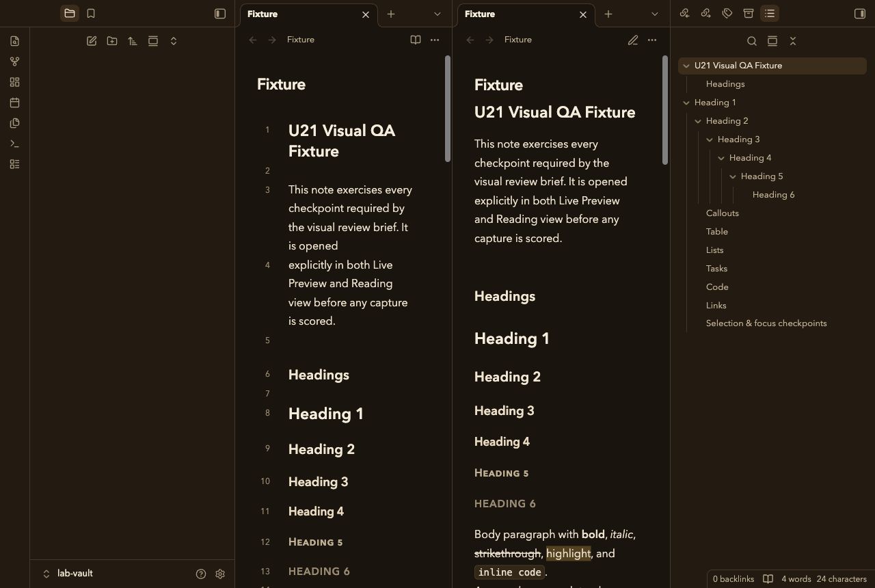The width and height of the screenshot is (875, 588).
Task: Open outgoing links tab in sidebar
Action: tap(706, 14)
